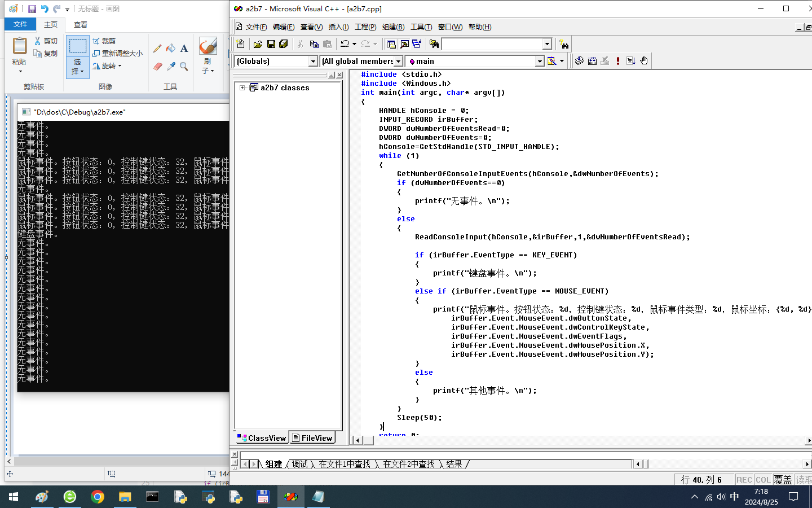The image size is (812, 508).
Task: Open the 组建(B) menu in Visual C++
Action: click(x=393, y=27)
